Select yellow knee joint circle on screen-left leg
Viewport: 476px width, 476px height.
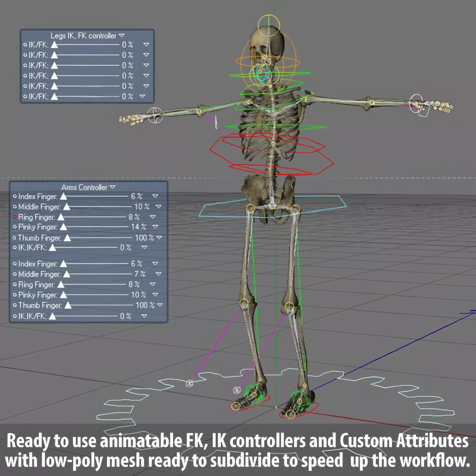click(244, 303)
